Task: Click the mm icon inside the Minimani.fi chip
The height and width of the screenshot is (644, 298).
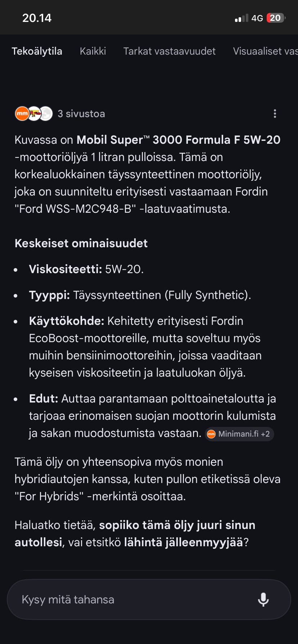Action: tap(212, 434)
